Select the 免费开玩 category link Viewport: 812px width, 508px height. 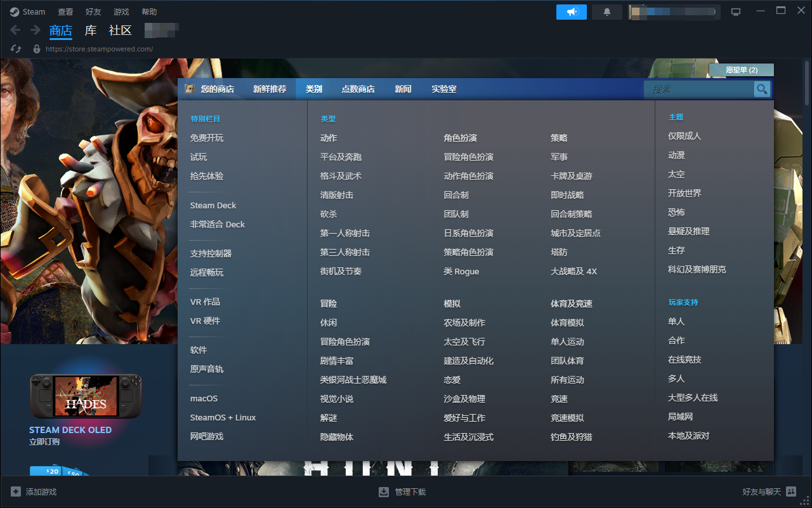click(207, 138)
